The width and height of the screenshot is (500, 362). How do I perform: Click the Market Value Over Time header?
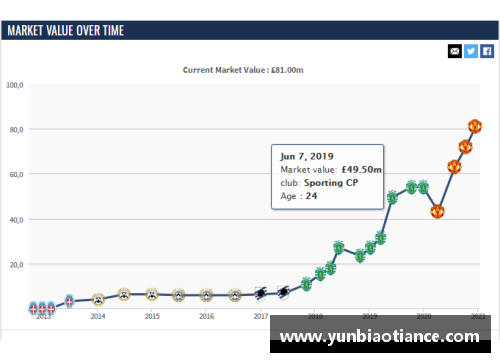tap(66, 31)
